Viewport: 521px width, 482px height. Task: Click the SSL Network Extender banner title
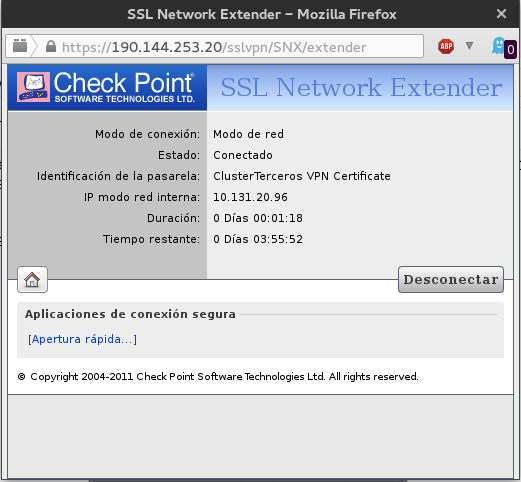(361, 87)
